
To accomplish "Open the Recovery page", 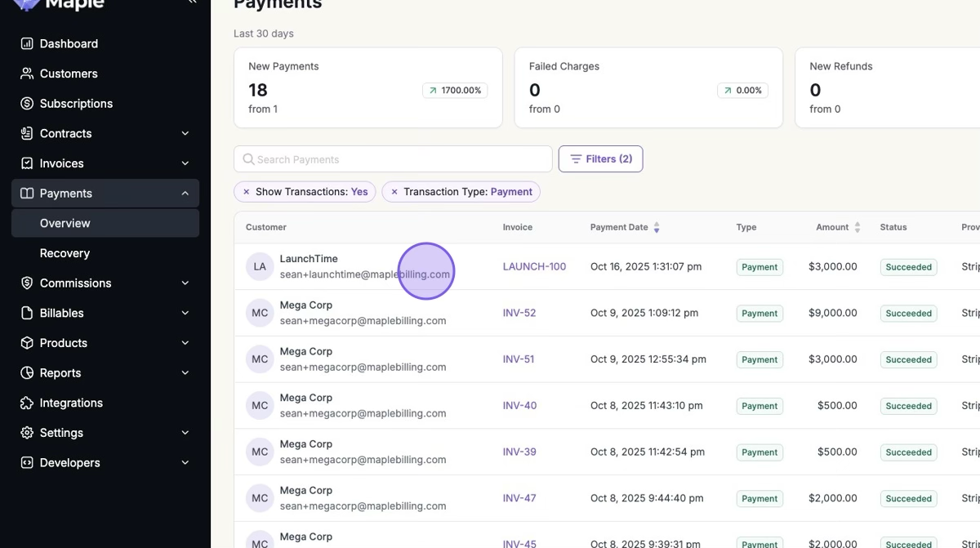I will pos(65,253).
